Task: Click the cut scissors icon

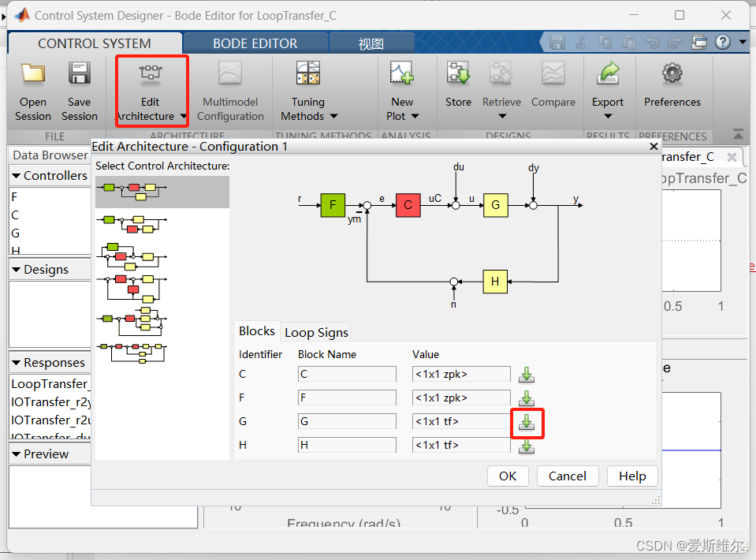Action: coord(580,43)
